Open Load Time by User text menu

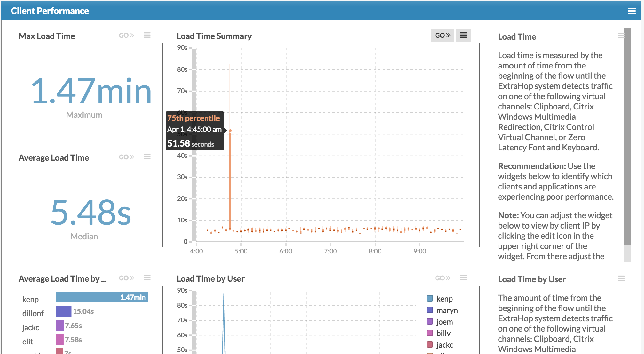[x=621, y=278]
